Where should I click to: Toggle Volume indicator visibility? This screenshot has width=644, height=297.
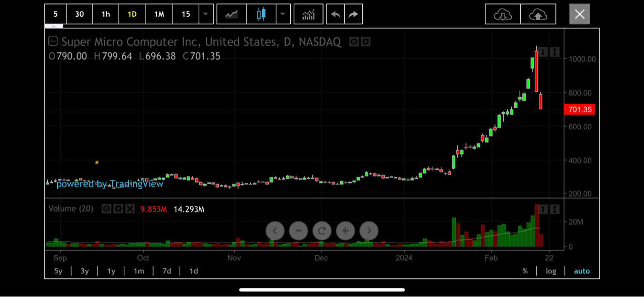(106, 209)
